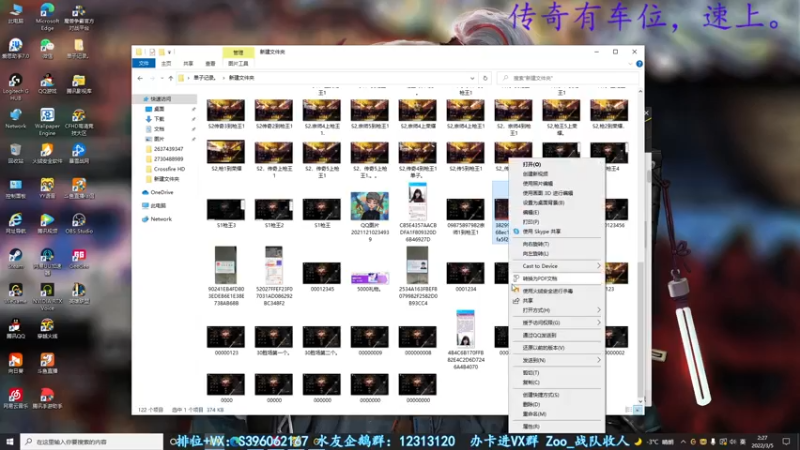Viewport: 800px width, 450px height.
Task: Click the Windows Start button
Action: (10, 441)
